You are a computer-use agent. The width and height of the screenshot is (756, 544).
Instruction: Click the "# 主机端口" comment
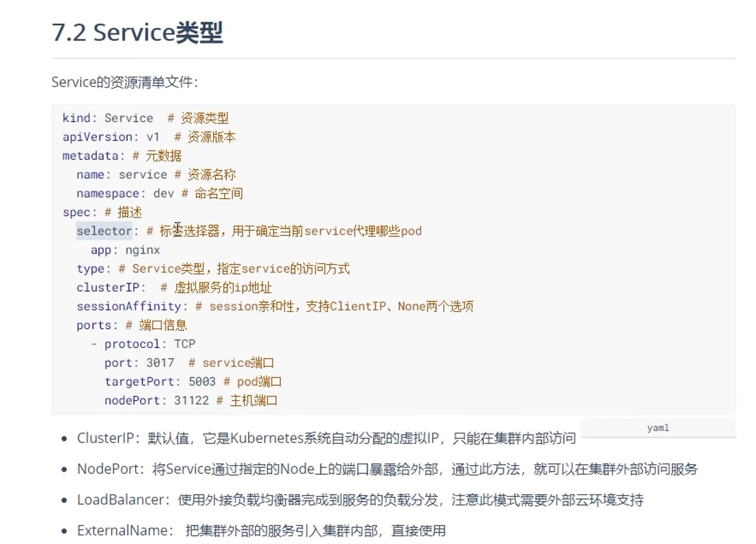(247, 400)
